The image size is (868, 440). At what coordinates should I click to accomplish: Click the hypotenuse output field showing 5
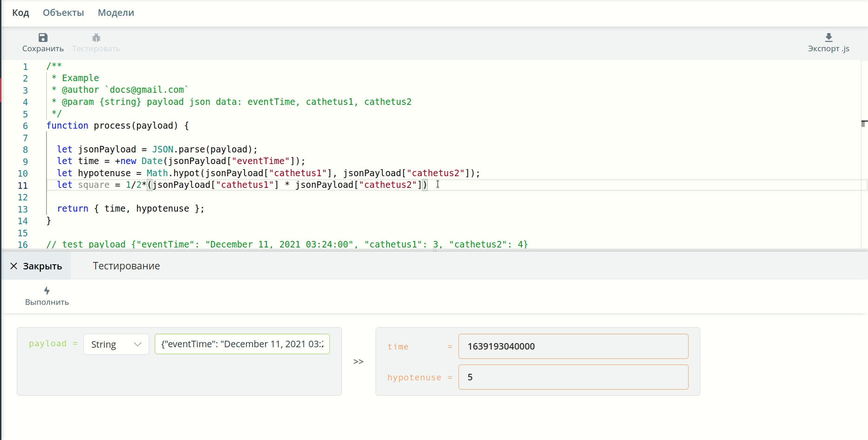point(573,377)
